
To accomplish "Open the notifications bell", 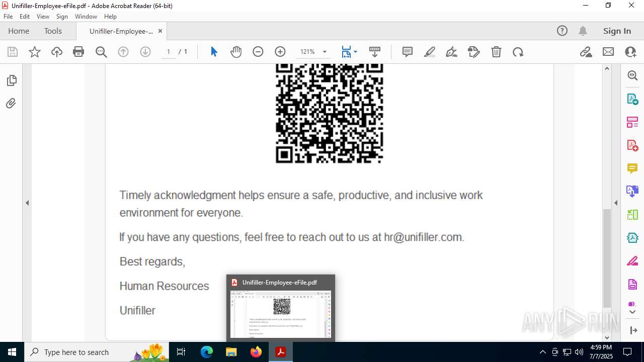I will tap(583, 31).
